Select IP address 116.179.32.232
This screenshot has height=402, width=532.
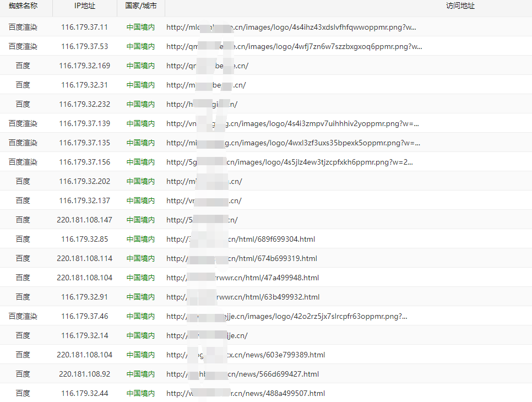pyautogui.click(x=84, y=104)
